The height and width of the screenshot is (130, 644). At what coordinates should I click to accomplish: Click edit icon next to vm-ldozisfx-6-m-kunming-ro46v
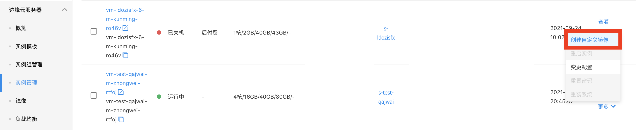pyautogui.click(x=125, y=28)
